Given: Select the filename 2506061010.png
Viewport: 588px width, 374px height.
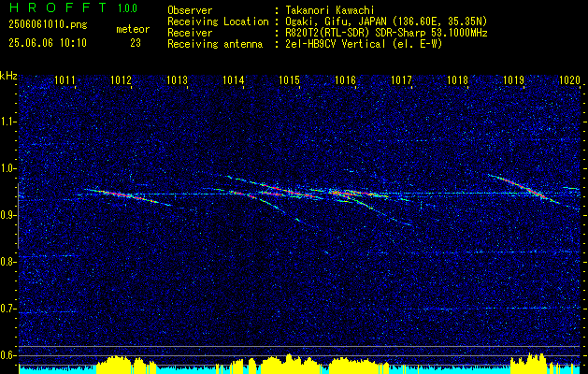Looking at the screenshot, I should pos(48,25).
